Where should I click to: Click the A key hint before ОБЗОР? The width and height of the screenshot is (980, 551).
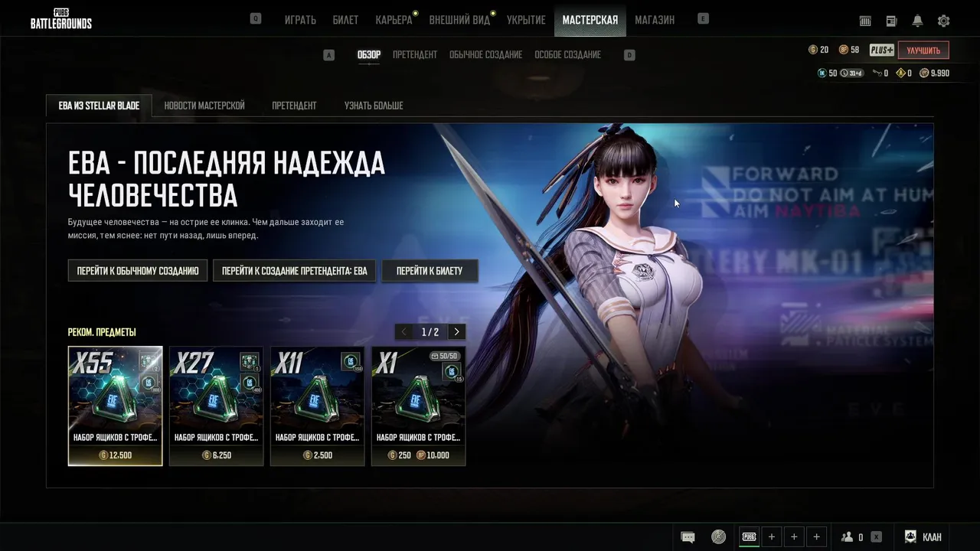(x=329, y=55)
